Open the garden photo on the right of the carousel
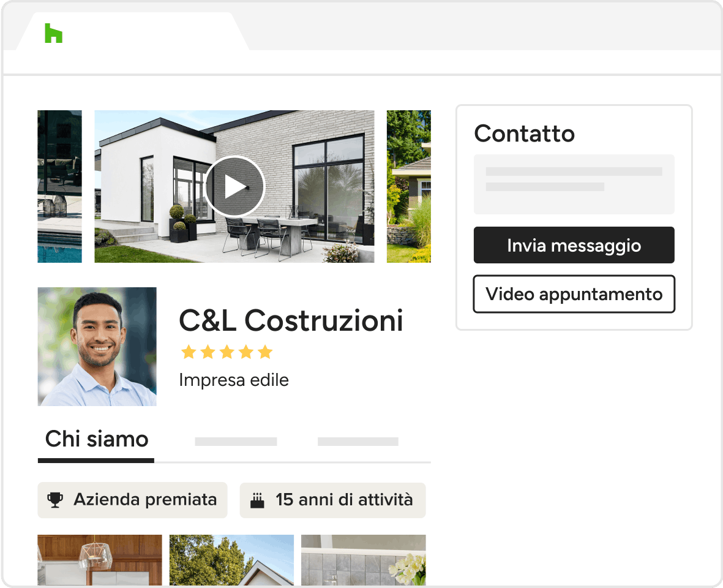This screenshot has width=723, height=588. tap(408, 186)
